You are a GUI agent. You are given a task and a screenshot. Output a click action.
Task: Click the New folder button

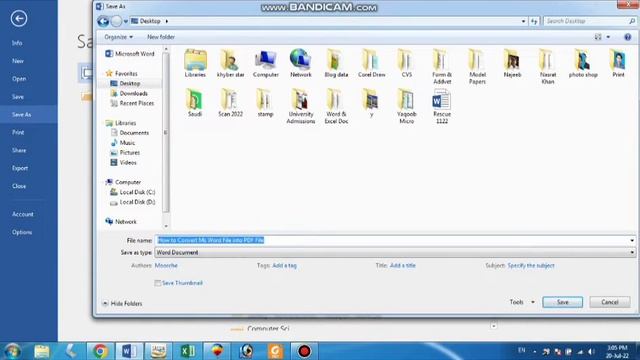pos(161,37)
